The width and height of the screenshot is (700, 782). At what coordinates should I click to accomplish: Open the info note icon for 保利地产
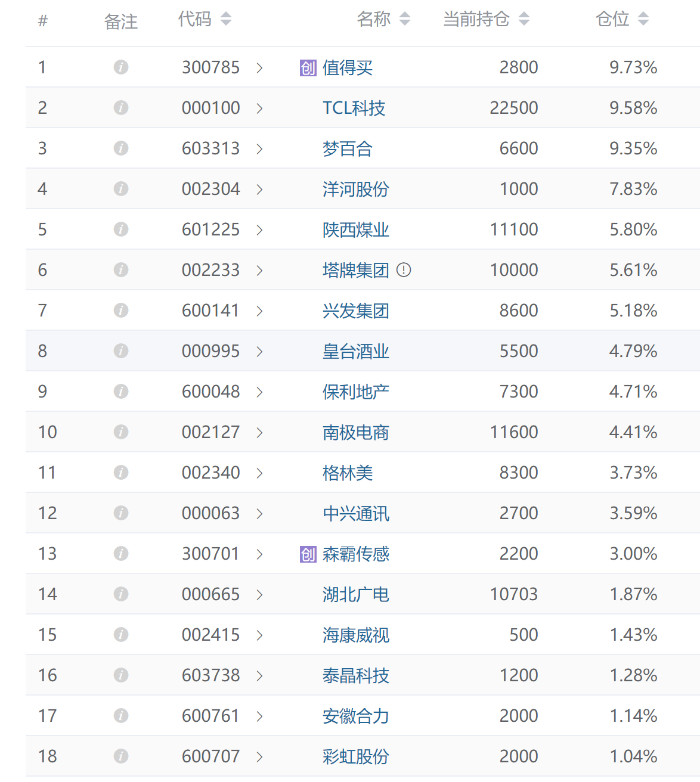pos(121,391)
